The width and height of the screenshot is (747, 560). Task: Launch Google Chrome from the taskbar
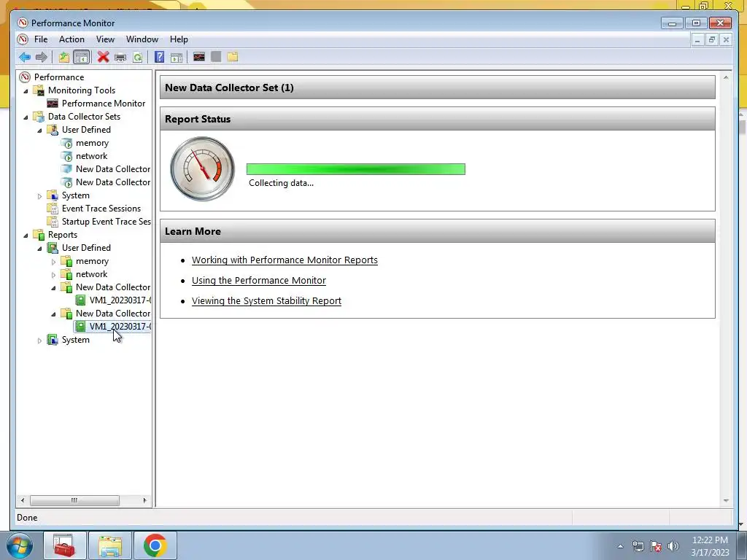155,545
